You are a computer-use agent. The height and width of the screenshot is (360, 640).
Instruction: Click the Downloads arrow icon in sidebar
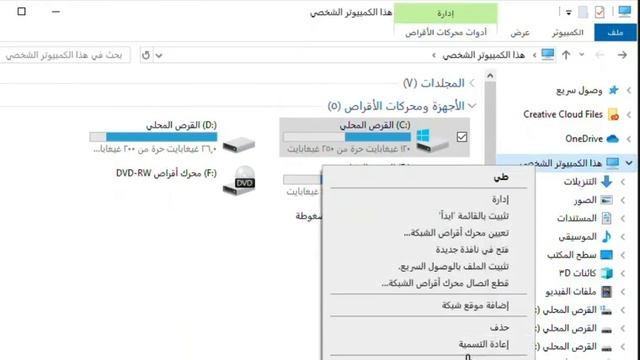(x=607, y=182)
